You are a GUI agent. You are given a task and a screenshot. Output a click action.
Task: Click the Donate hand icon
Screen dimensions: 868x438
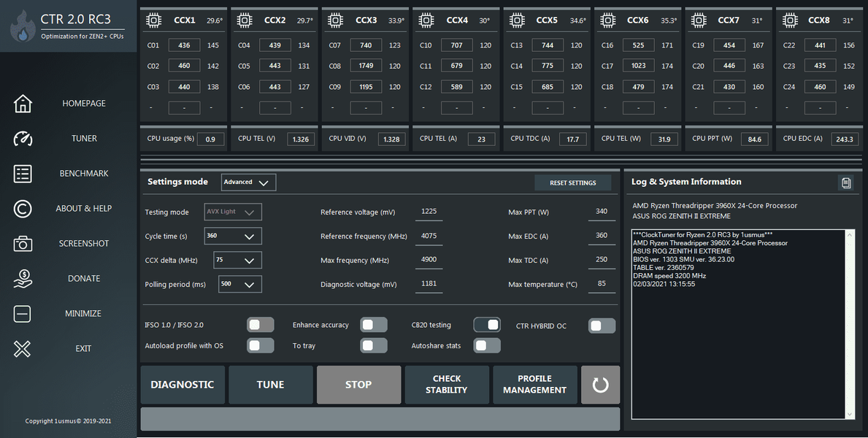(23, 279)
